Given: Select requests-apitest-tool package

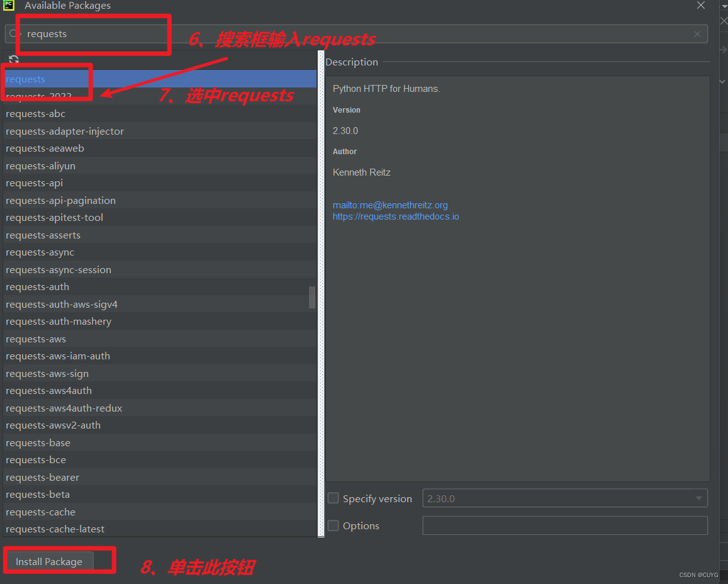Looking at the screenshot, I should (160, 217).
